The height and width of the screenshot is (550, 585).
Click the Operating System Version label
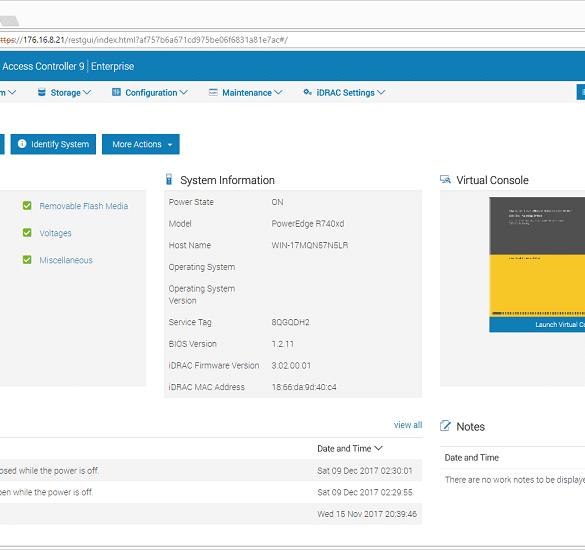tap(202, 294)
